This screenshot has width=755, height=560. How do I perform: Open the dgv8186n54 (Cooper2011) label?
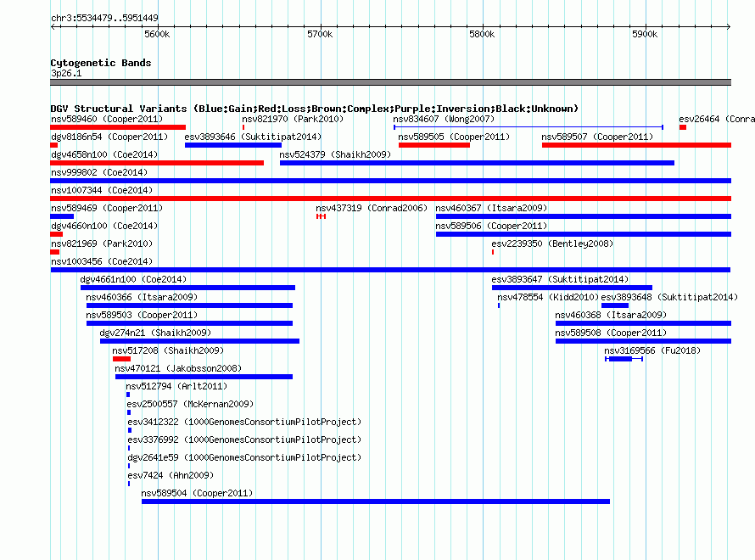pyautogui.click(x=109, y=137)
